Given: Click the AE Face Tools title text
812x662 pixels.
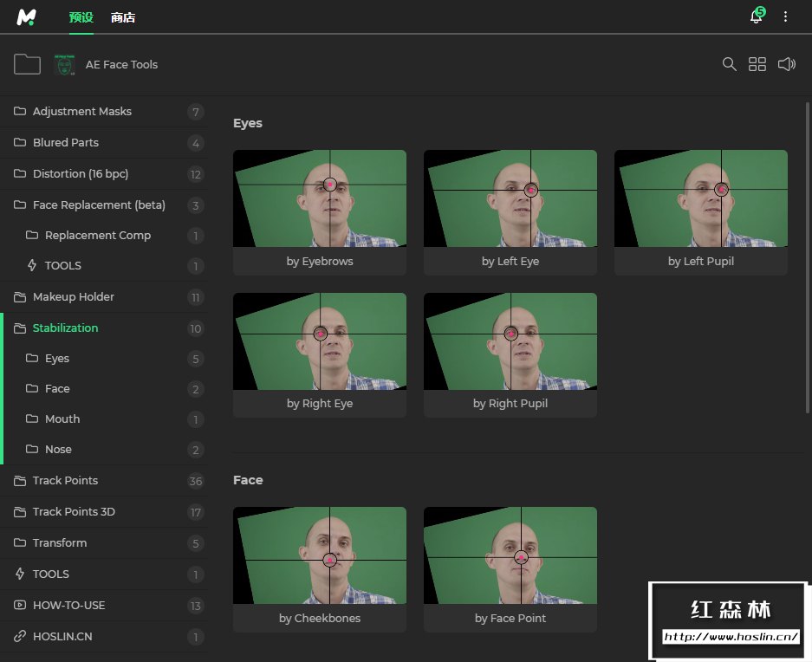Looking at the screenshot, I should (121, 65).
